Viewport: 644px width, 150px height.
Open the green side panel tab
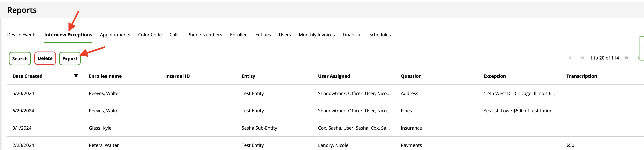(642, 47)
